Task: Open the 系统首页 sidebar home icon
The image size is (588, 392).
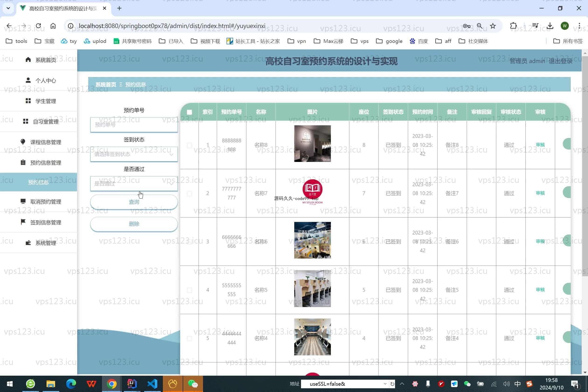Action: [28, 59]
